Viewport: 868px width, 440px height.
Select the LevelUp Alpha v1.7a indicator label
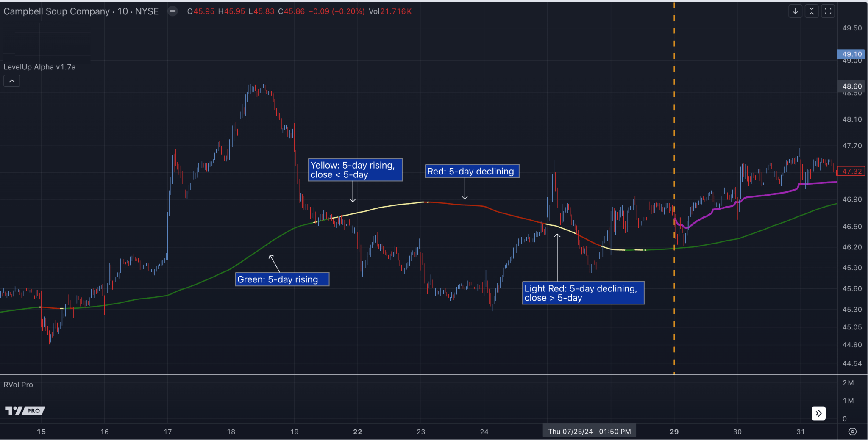pyautogui.click(x=39, y=67)
